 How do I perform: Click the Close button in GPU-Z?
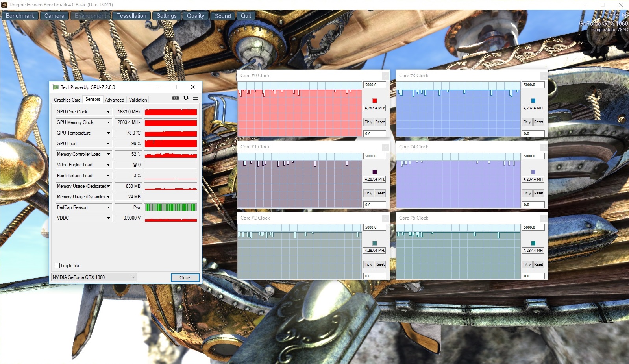tap(185, 278)
